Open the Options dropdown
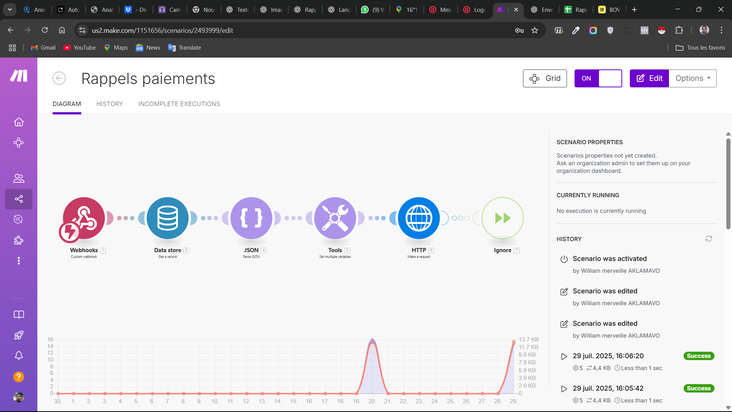This screenshot has width=732, height=412. (694, 78)
